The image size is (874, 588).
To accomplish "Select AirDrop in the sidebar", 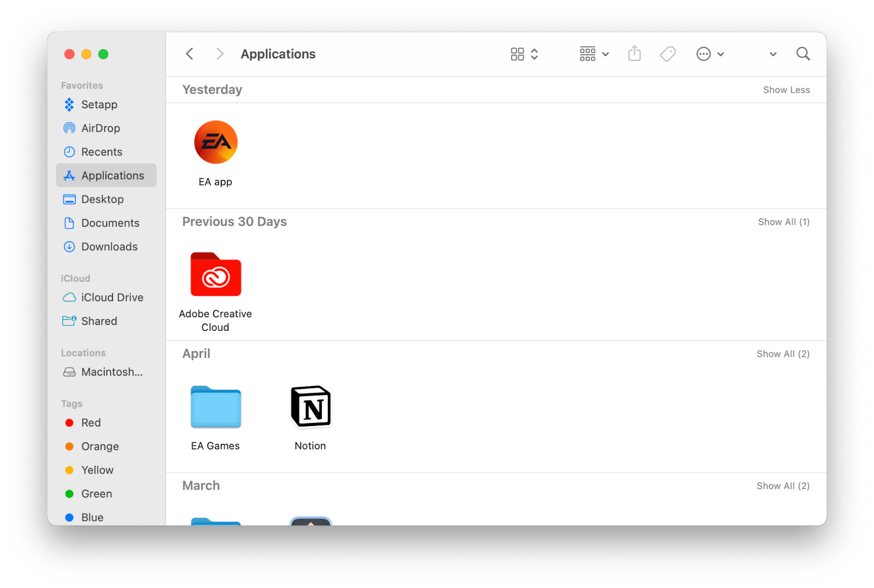I will (106, 128).
